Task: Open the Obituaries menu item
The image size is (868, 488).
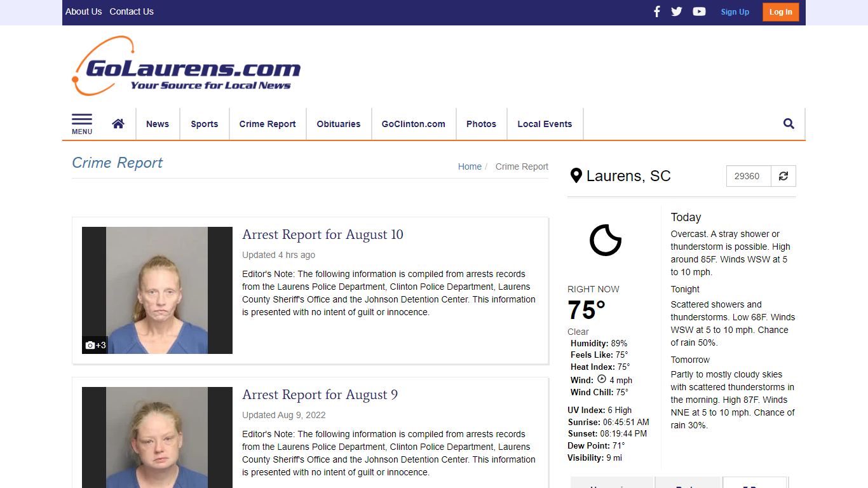Action: pos(339,124)
